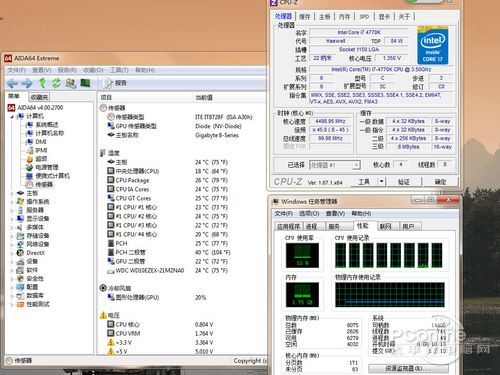Click the green board icon in AIDA64 toolbar
The image size is (500, 375).
85,83
